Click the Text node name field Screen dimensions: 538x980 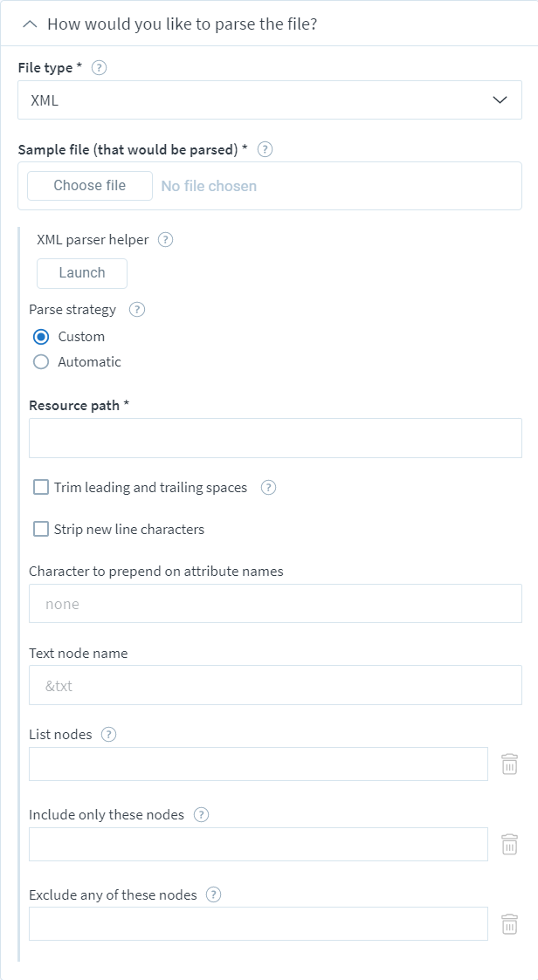(275, 686)
